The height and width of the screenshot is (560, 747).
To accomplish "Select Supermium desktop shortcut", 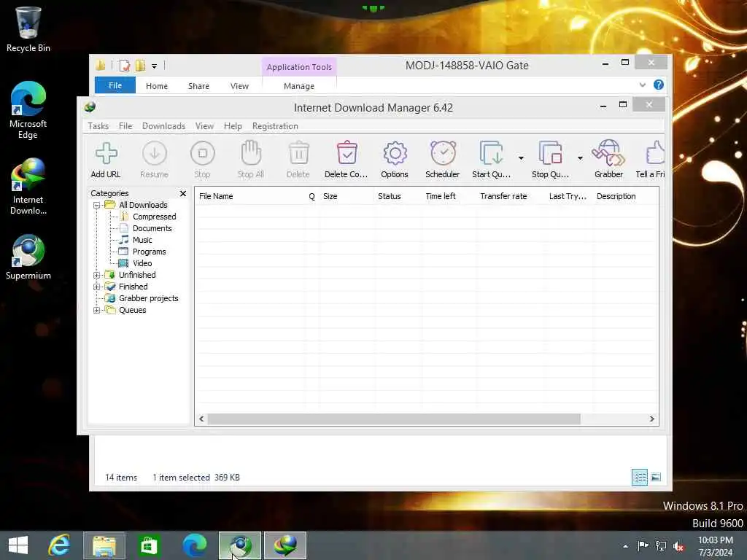I will tap(28, 257).
